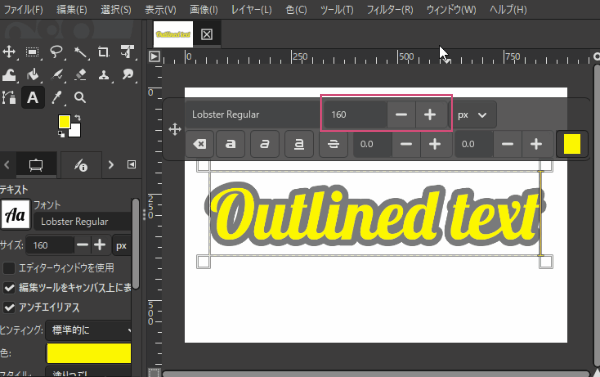The height and width of the screenshot is (377, 600).
Task: Open the ファイル(F) menu
Action: (x=23, y=9)
